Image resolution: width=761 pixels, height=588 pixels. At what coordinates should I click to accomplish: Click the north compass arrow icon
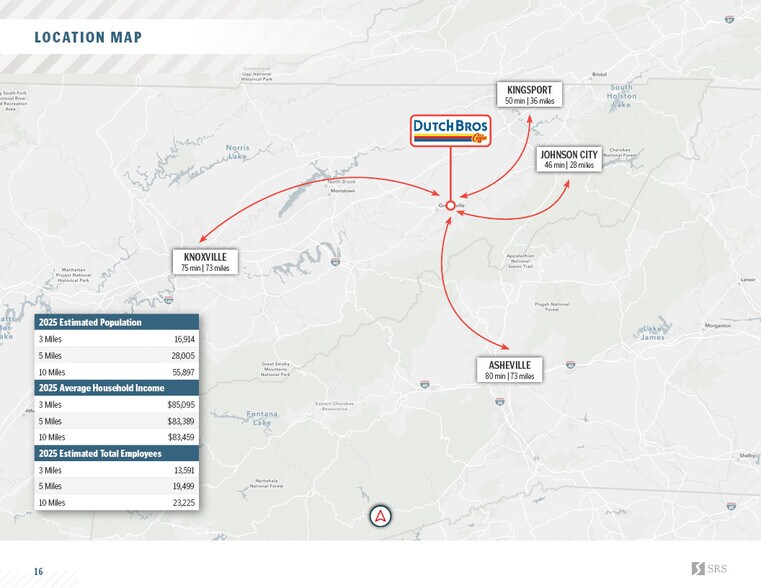[x=380, y=516]
